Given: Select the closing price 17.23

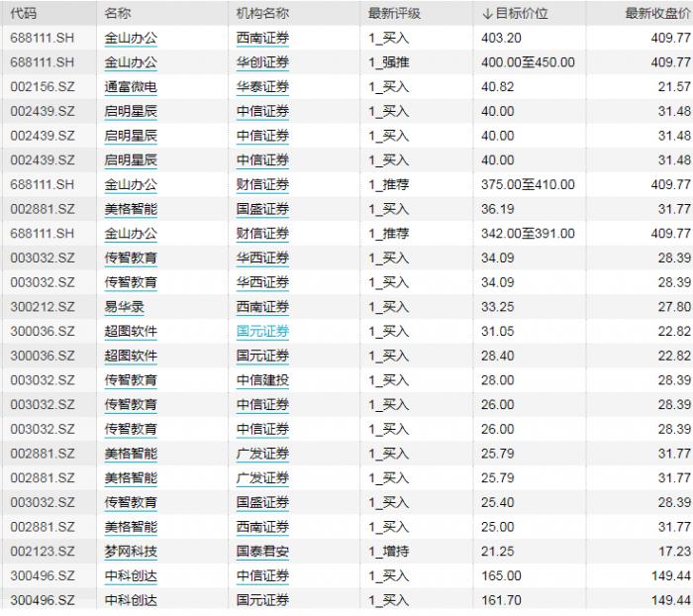Looking at the screenshot, I should (x=674, y=552).
